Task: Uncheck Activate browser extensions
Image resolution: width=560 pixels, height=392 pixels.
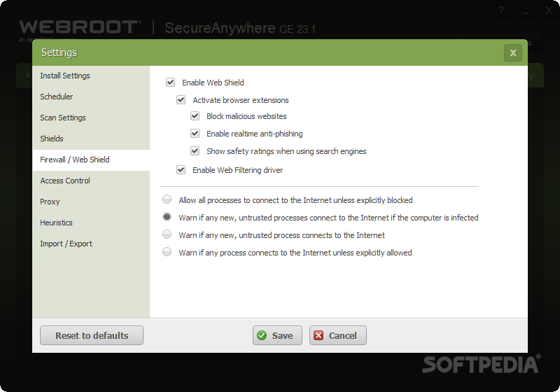Action: [181, 100]
